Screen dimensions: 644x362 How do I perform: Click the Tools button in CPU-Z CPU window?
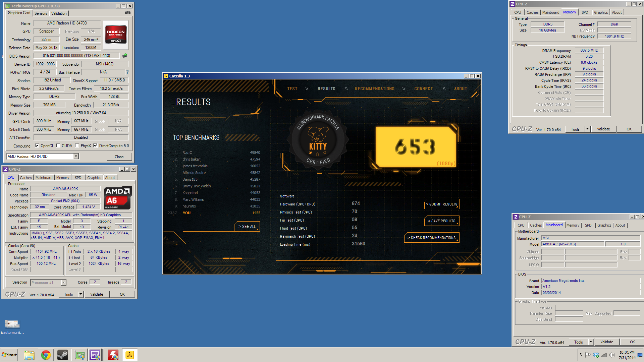tap(68, 294)
